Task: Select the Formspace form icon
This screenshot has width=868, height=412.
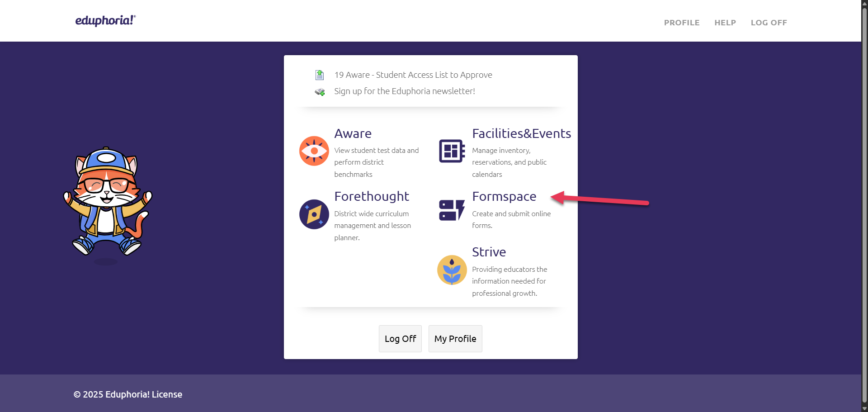Action: click(x=452, y=210)
